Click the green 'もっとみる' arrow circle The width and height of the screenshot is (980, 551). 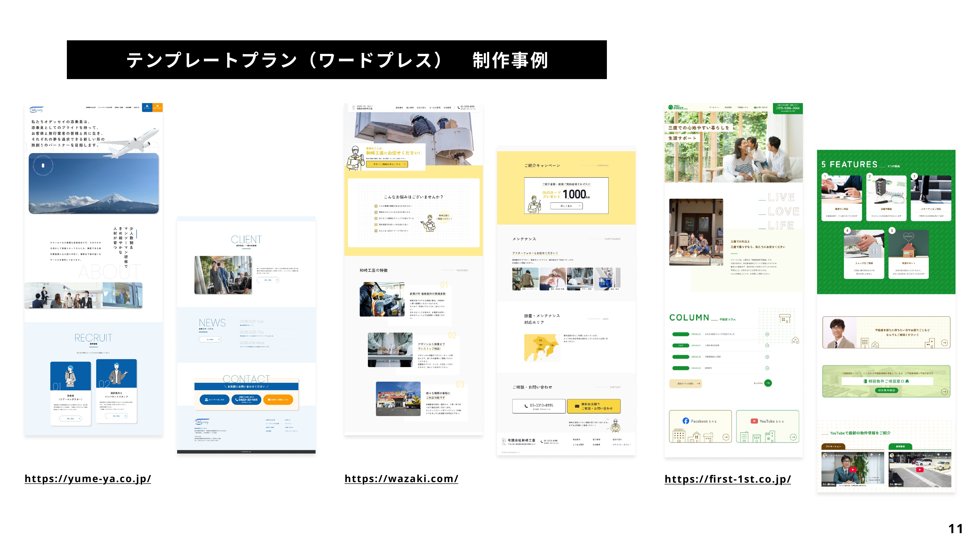[768, 383]
